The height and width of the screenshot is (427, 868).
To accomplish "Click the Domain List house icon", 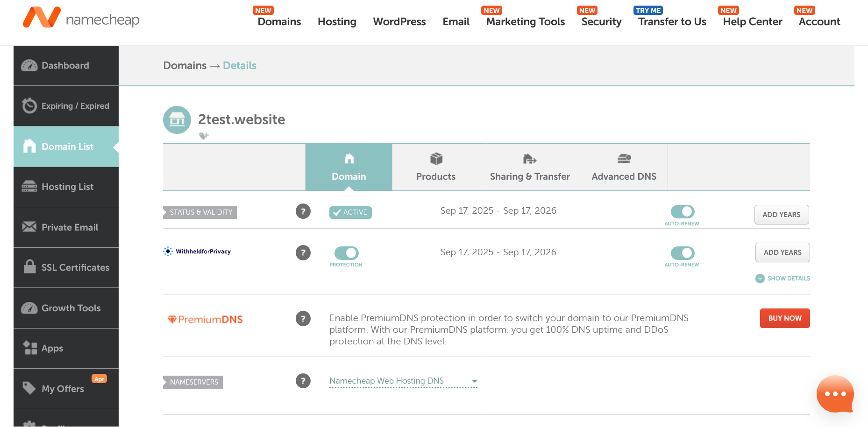I will pyautogui.click(x=29, y=146).
